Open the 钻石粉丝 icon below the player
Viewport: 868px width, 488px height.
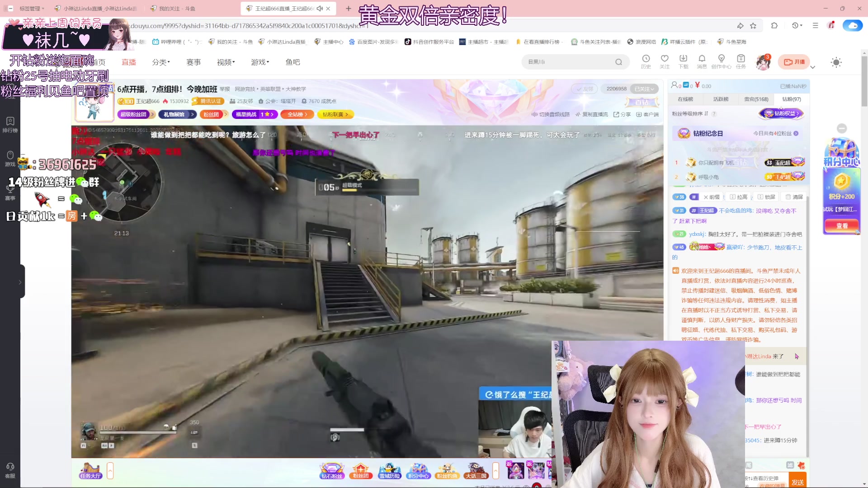332,470
